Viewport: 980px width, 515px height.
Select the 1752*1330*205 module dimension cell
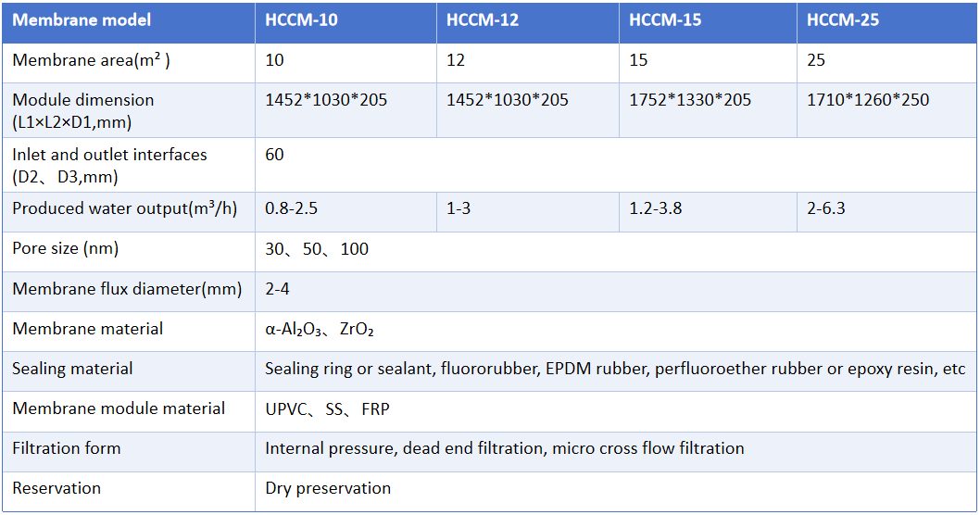click(x=690, y=100)
